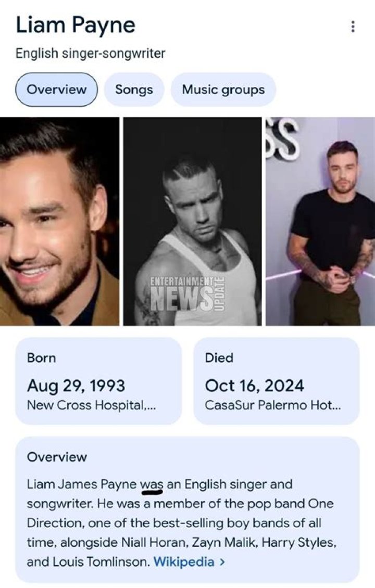The height and width of the screenshot is (588, 375).
Task: Switch to the Songs tab
Action: point(133,89)
